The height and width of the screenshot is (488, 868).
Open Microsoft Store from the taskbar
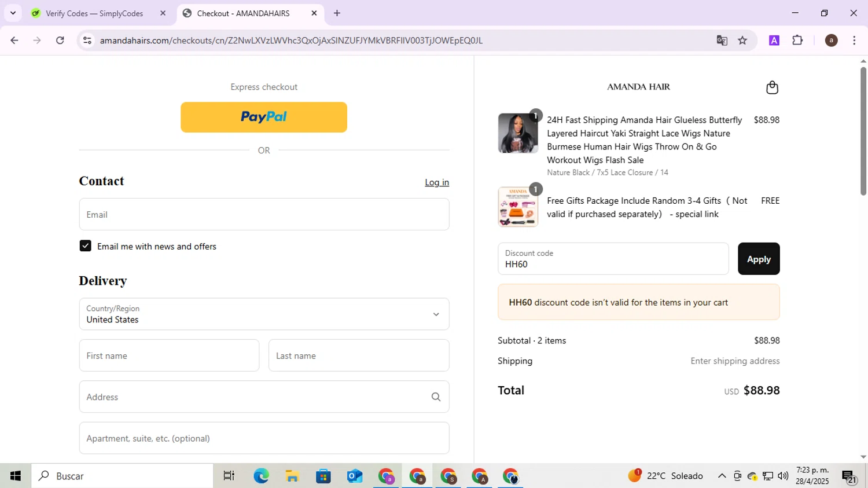[x=323, y=476]
